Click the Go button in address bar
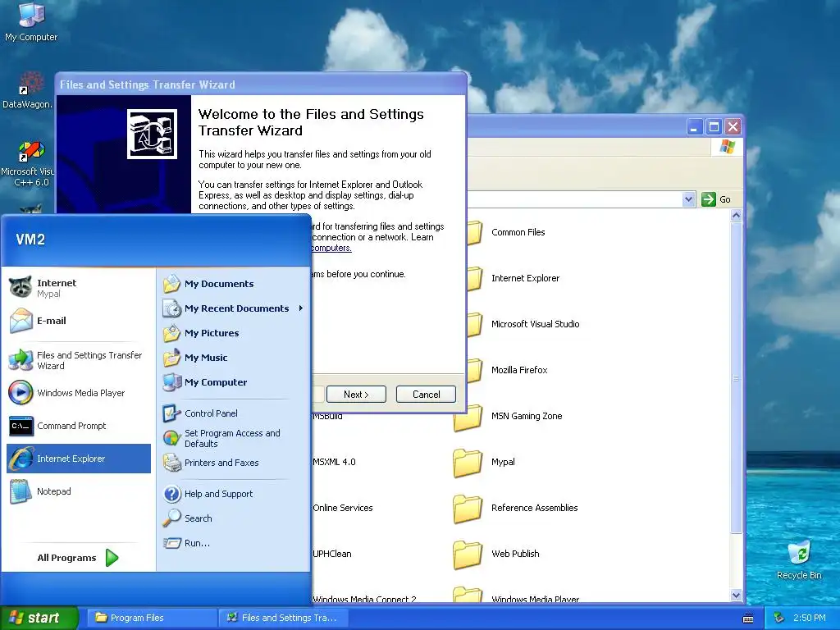This screenshot has height=630, width=840. (716, 199)
